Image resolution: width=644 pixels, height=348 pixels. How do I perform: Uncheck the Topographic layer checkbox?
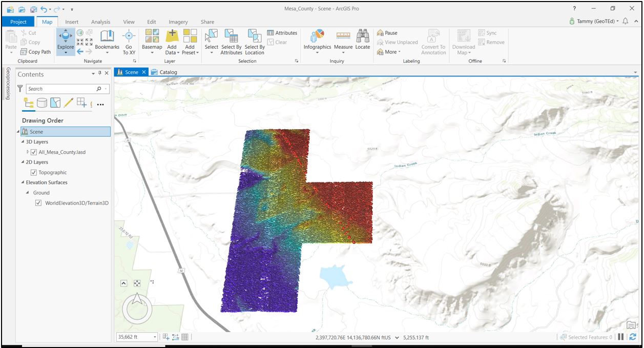click(x=34, y=173)
